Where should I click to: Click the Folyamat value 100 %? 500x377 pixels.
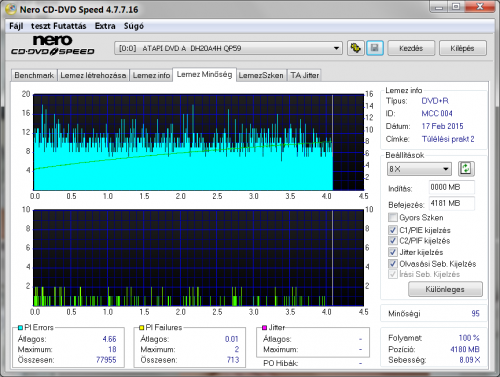pos(469,338)
